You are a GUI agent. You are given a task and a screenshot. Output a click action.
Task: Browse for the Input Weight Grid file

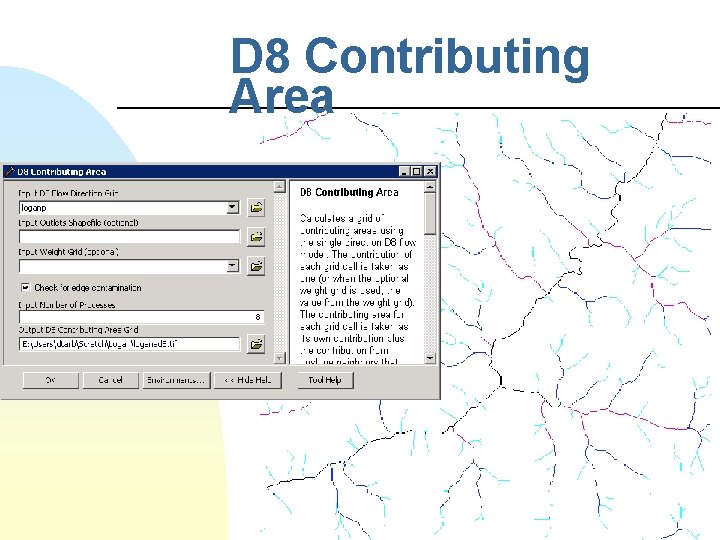click(x=256, y=266)
